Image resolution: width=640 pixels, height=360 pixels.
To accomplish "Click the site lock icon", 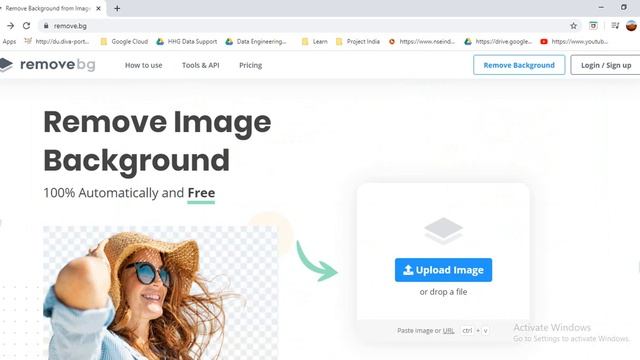I will coord(46,26).
